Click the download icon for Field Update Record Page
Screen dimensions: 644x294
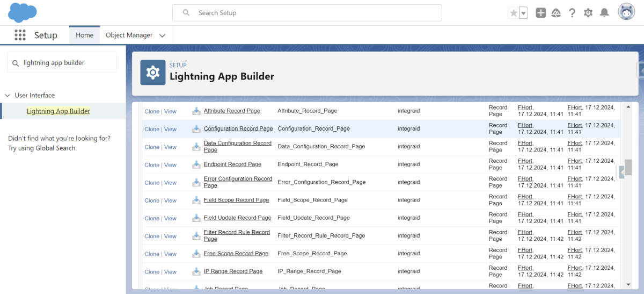[196, 218]
